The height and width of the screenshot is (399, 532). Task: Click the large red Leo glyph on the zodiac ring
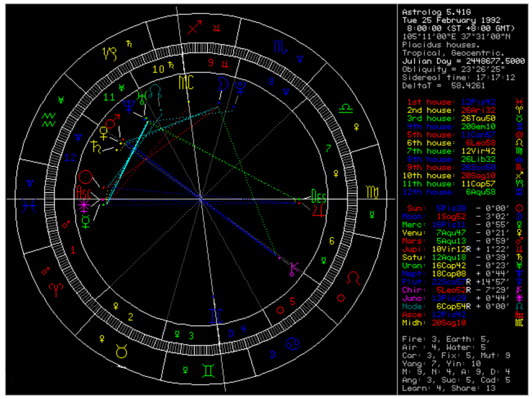click(353, 278)
